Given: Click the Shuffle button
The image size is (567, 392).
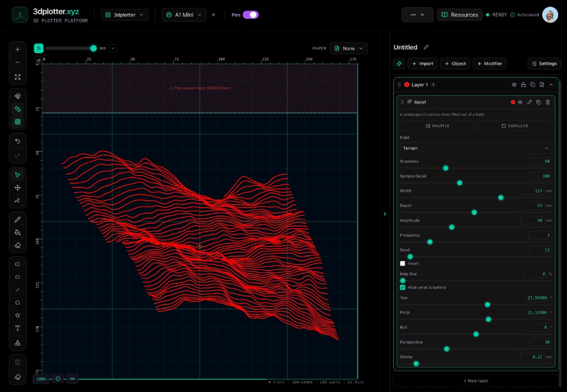Looking at the screenshot, I should pos(437,126).
